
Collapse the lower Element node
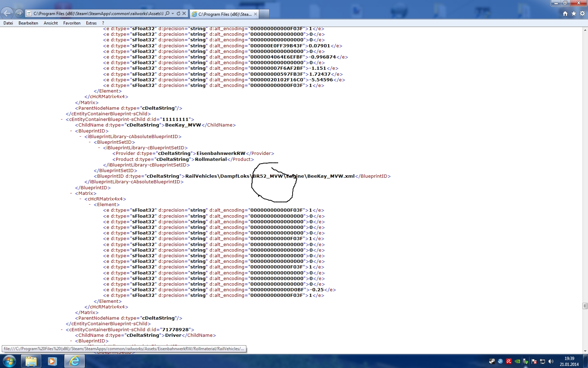click(90, 205)
